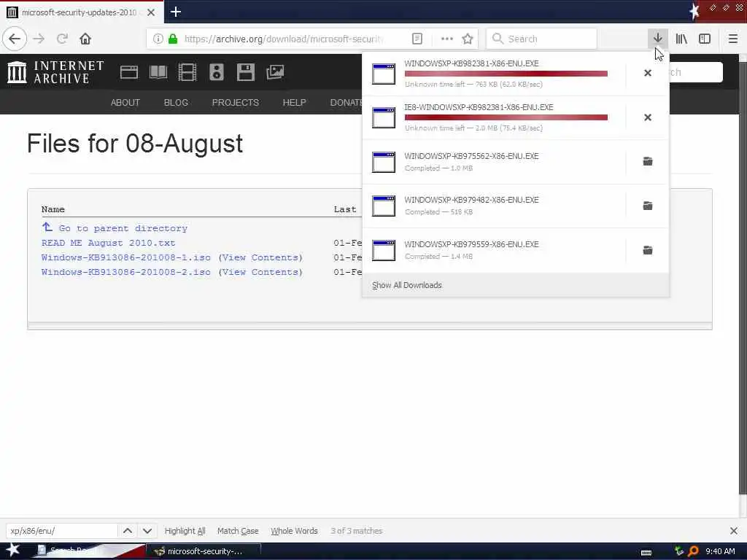Image resolution: width=747 pixels, height=560 pixels.
Task: Select the WINDOWSXP-KB975562-X86-ENU.EXE download entry
Action: 494,162
